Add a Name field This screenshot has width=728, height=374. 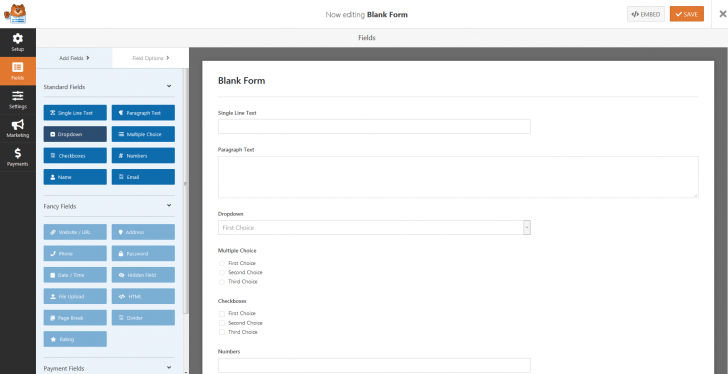[x=75, y=177]
